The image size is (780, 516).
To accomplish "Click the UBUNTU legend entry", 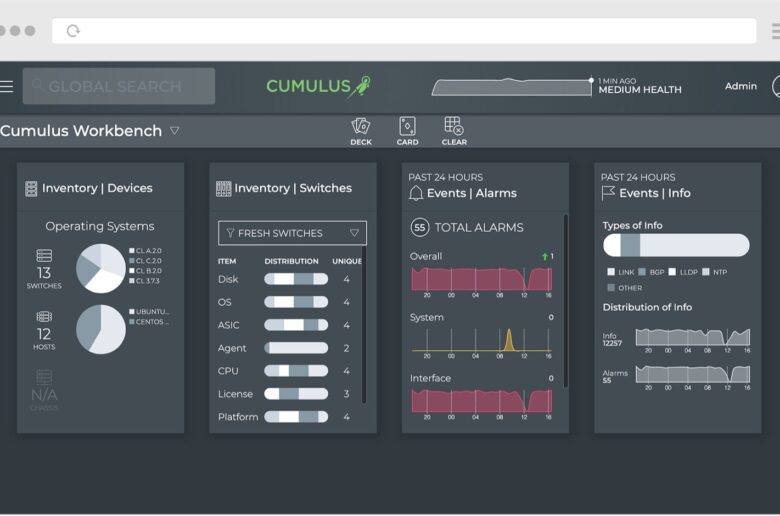I will pyautogui.click(x=149, y=312).
